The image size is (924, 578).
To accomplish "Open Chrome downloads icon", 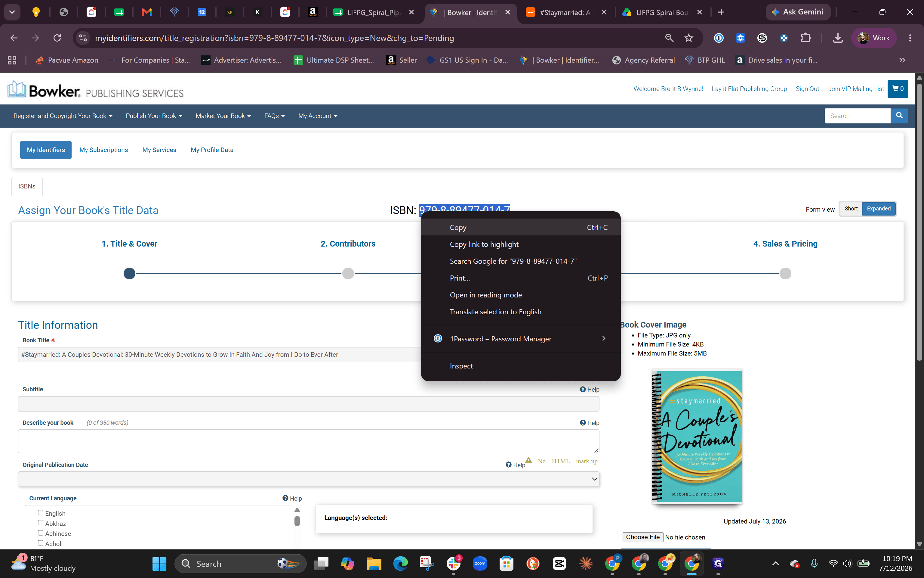I will 838,38.
